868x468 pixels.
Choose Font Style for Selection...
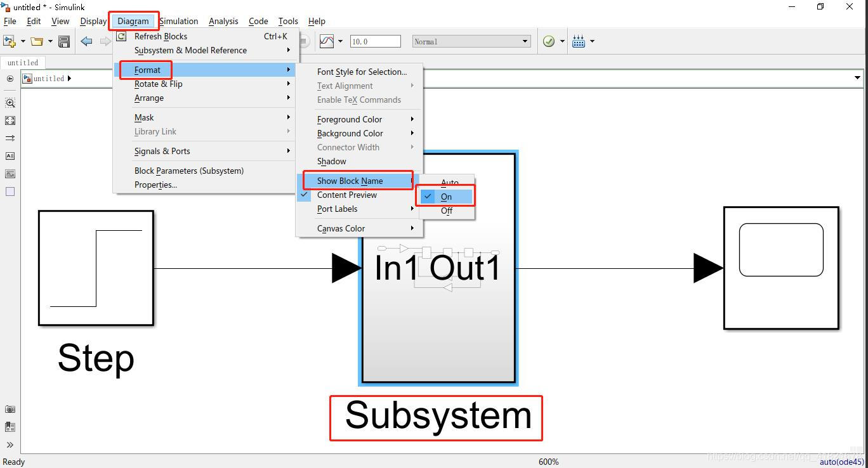point(360,72)
